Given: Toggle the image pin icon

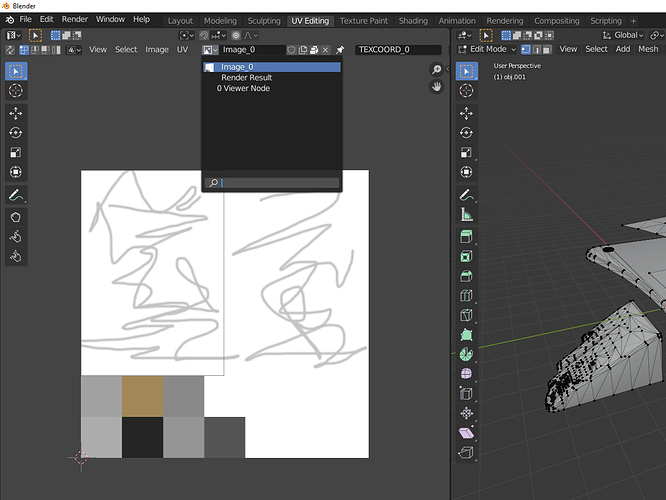Looking at the screenshot, I should click(340, 50).
